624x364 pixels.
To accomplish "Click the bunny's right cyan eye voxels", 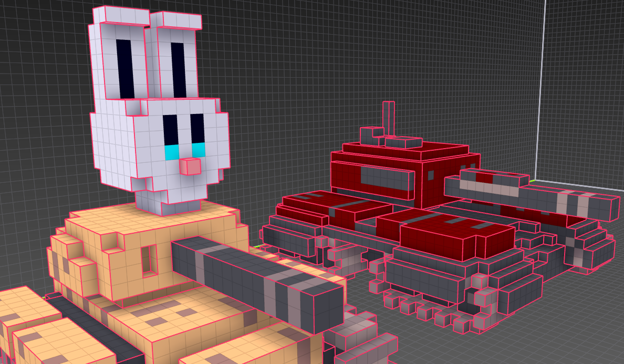I will (198, 150).
